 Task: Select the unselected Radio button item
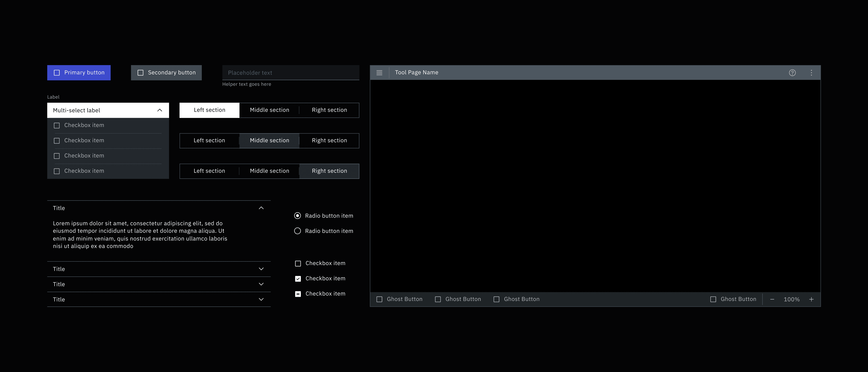pyautogui.click(x=298, y=231)
